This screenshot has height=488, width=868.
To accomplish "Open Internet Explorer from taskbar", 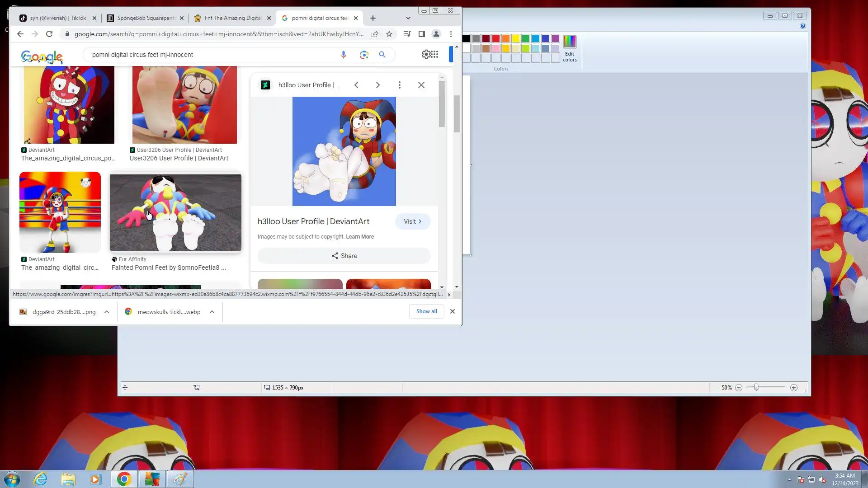I will pos(41,479).
